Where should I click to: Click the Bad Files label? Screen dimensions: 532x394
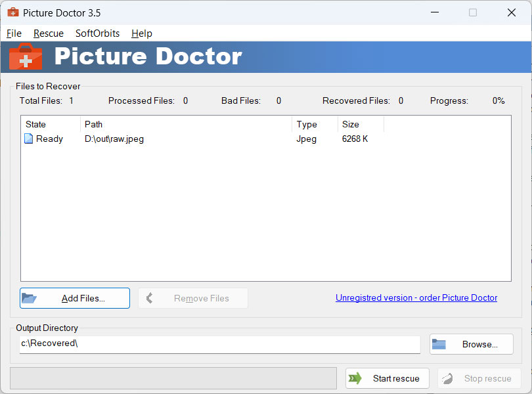241,100
